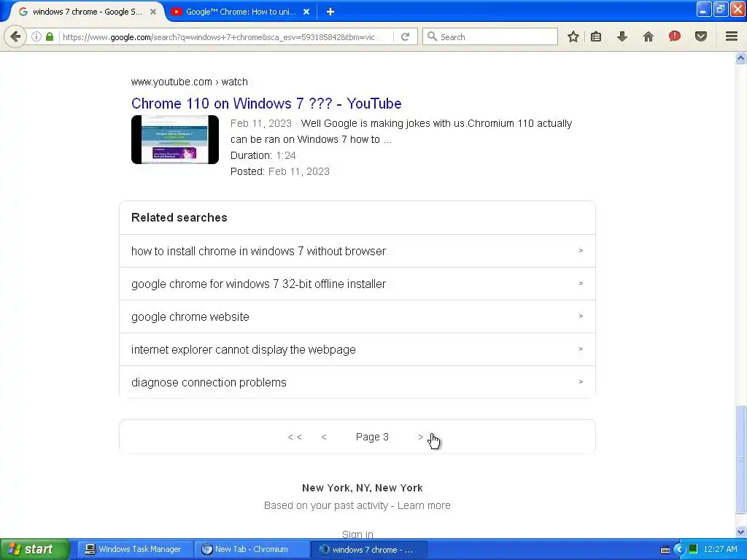Click the green padlock security icon
This screenshot has height=560, width=747.
pyautogui.click(x=50, y=36)
